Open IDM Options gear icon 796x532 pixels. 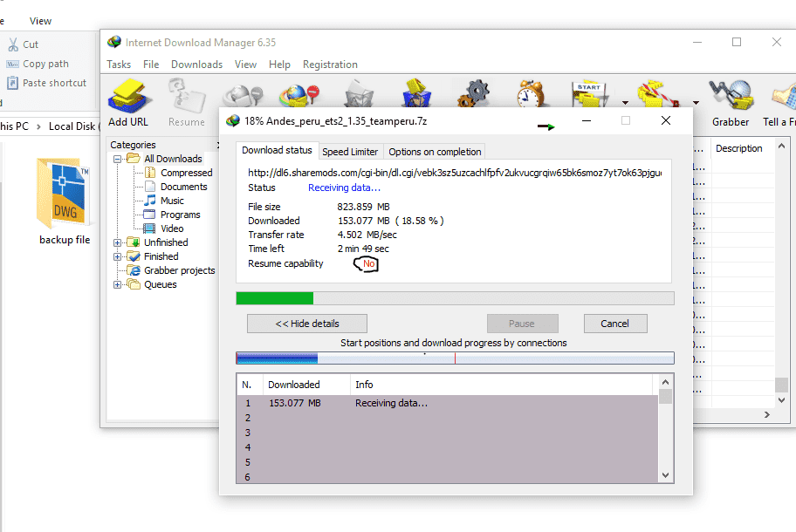click(474, 93)
